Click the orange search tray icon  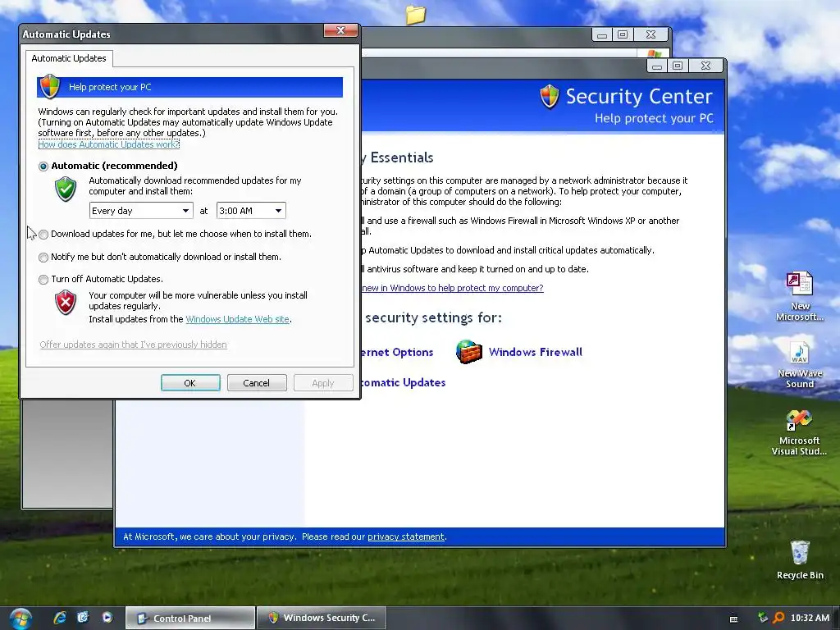click(x=779, y=618)
